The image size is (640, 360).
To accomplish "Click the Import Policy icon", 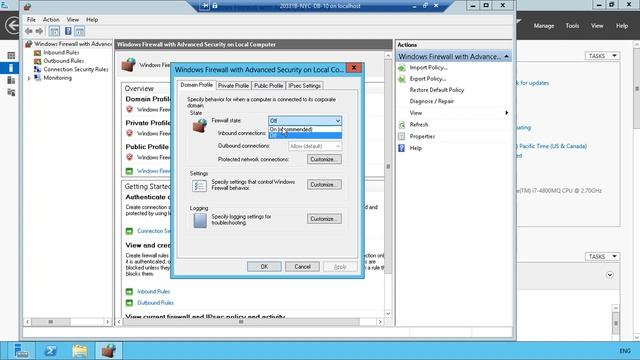I will click(402, 68).
